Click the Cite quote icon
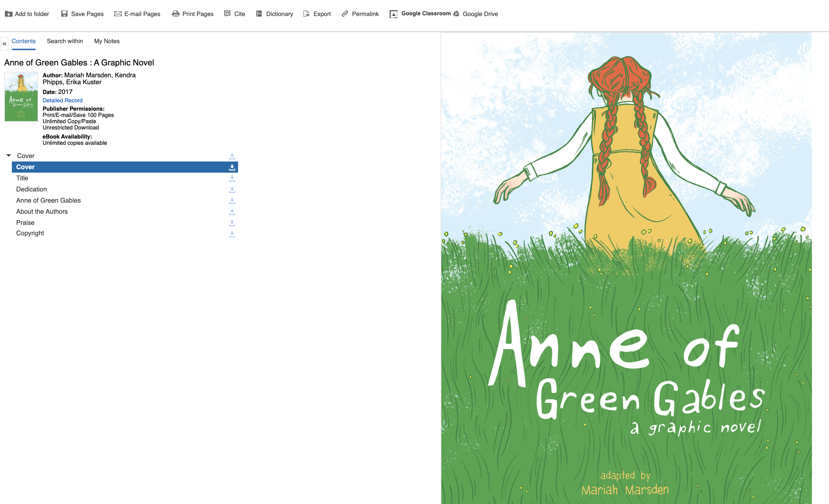The width and height of the screenshot is (829, 504). 227,14
